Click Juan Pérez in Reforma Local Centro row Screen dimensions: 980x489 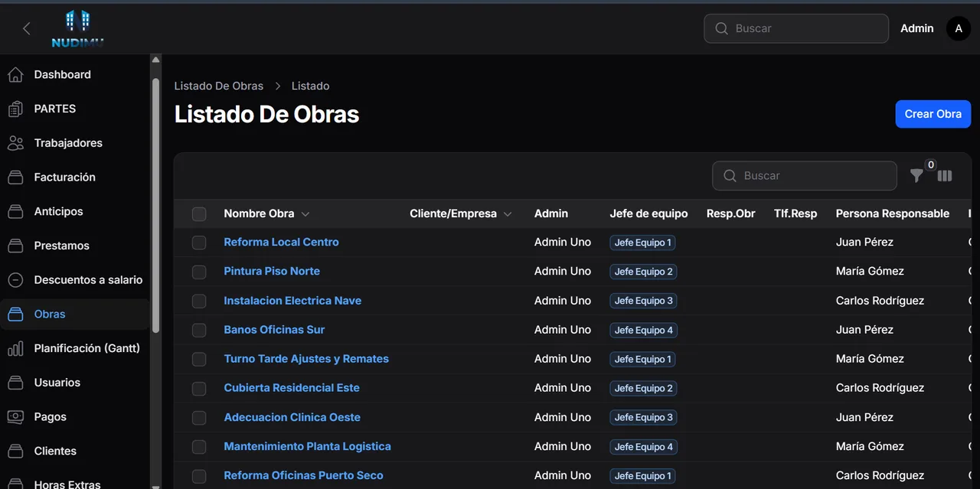[864, 242]
